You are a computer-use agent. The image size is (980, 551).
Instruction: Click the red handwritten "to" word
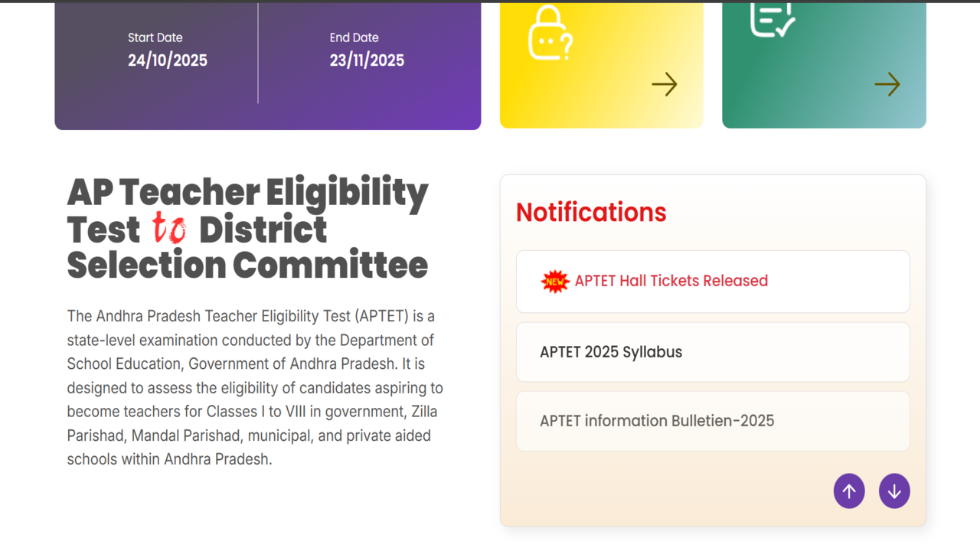pyautogui.click(x=168, y=228)
